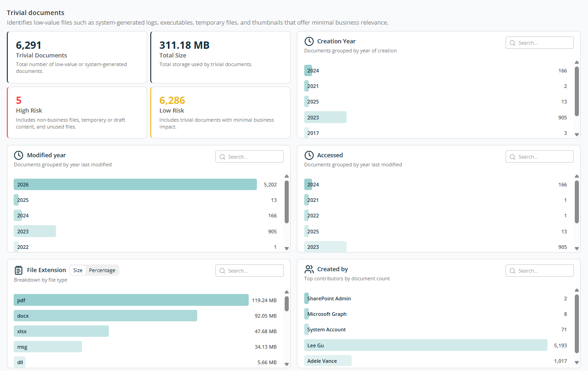The image size is (588, 371).
Task: Open the High Risk card showing 5
Action: [77, 113]
